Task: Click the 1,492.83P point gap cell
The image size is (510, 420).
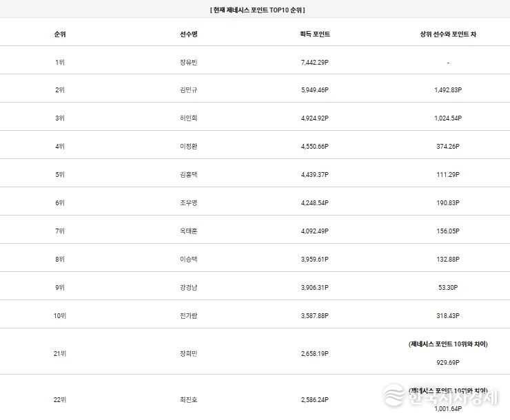Action: pyautogui.click(x=447, y=90)
